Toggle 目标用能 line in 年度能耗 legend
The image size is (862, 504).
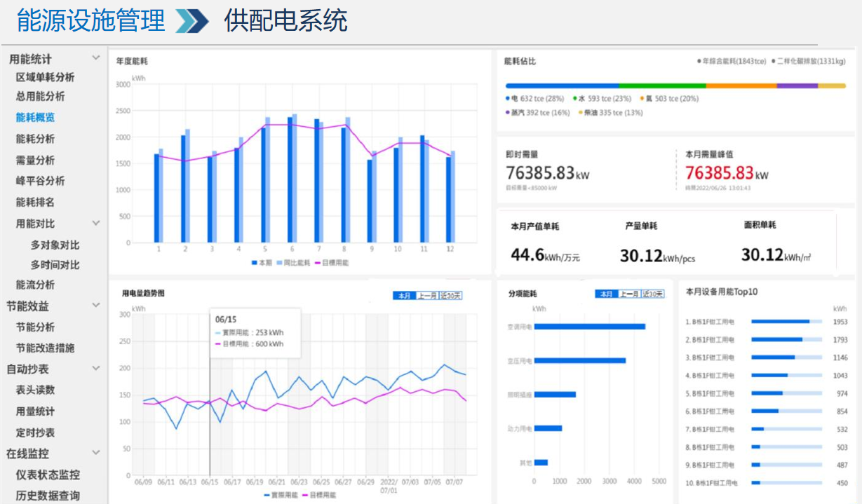[x=332, y=263]
